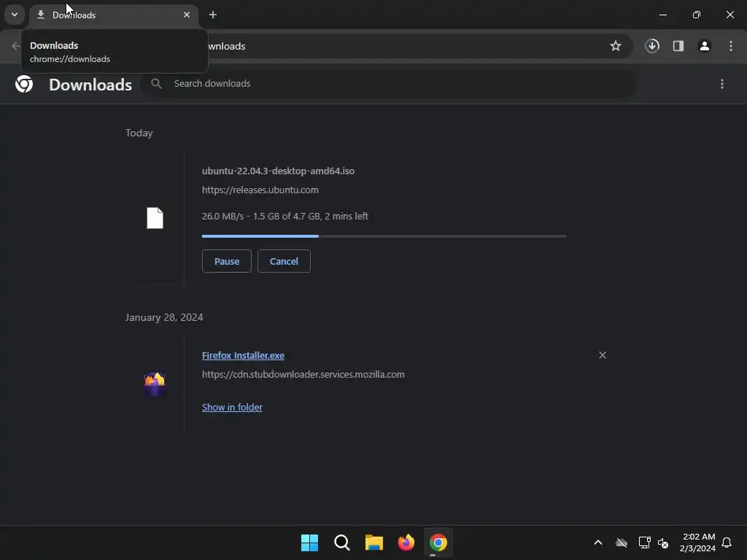The width and height of the screenshot is (747, 560).
Task: Restore down the Chrome window
Action: (x=697, y=15)
